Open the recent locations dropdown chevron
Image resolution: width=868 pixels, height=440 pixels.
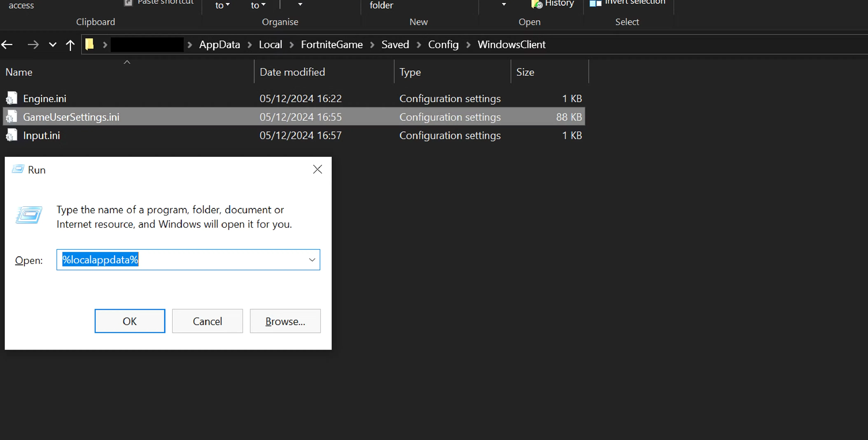52,44
